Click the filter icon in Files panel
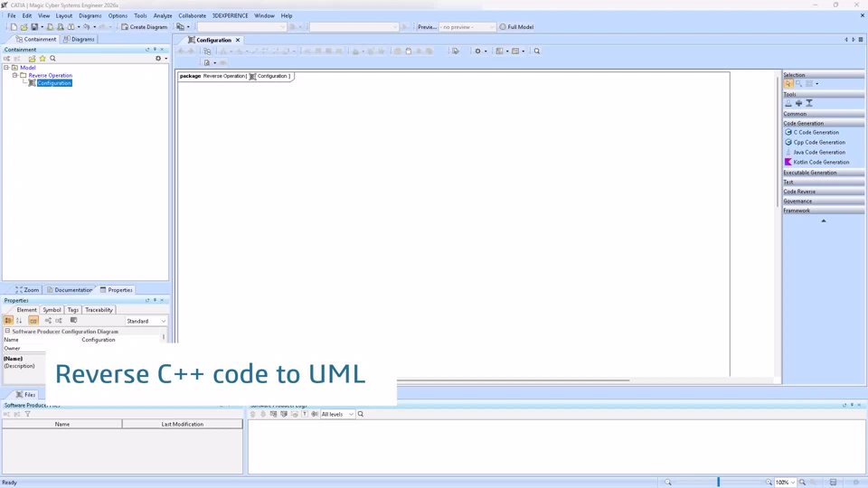Screen dimensions: 868x488 (x=28, y=414)
